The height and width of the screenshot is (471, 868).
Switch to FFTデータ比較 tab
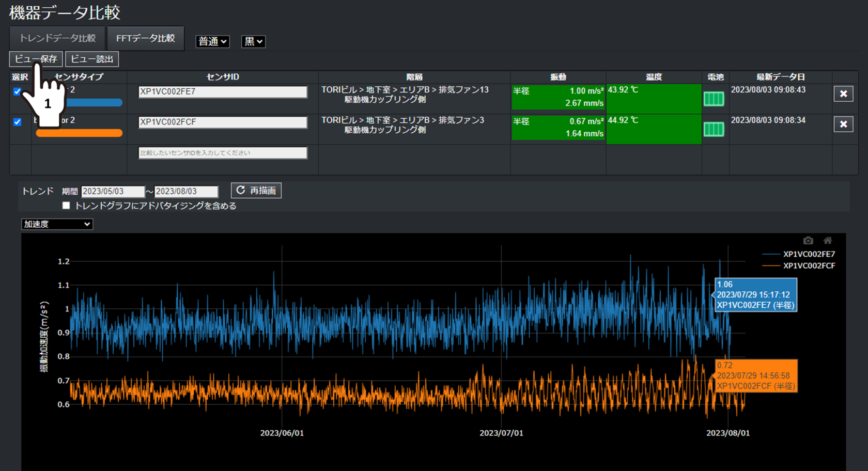coord(146,38)
